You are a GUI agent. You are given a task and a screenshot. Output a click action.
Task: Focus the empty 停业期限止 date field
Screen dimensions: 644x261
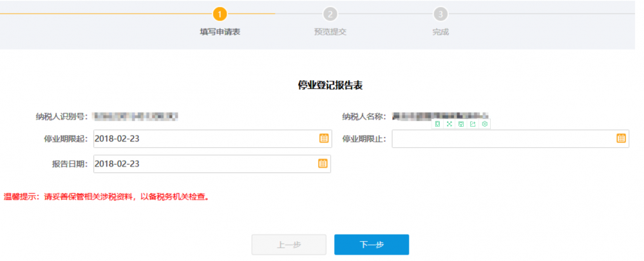(502, 139)
